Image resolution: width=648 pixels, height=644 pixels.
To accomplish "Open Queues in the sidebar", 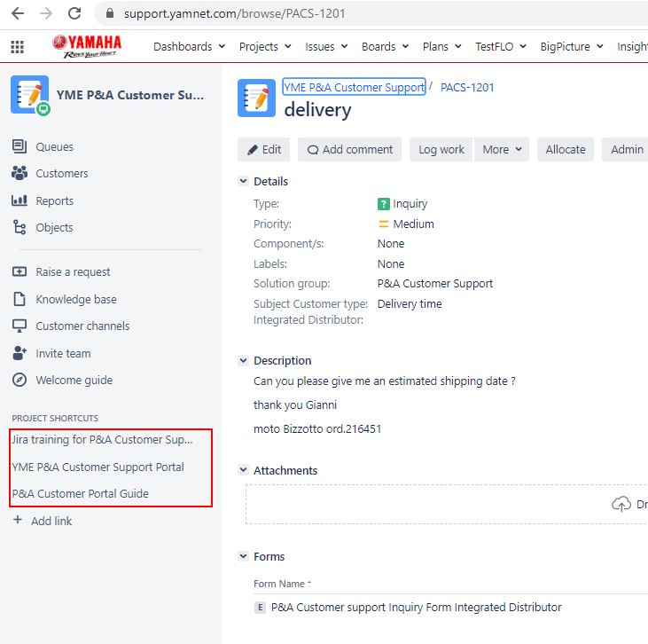I will pos(54,147).
